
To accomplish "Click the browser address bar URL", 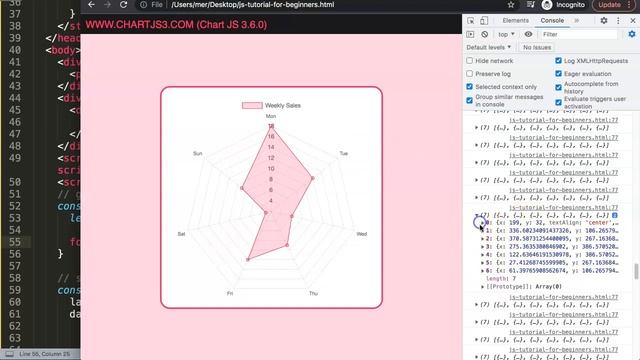I will (253, 4).
